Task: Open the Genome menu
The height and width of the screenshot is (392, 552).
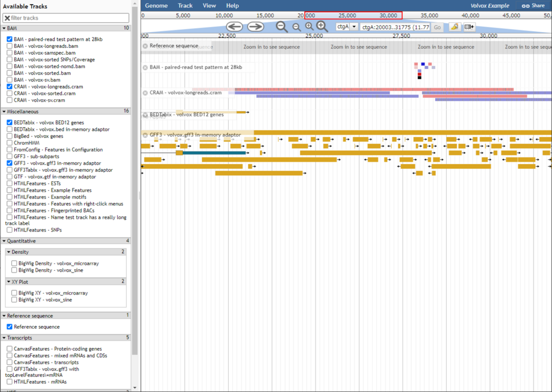Action: click(x=156, y=6)
